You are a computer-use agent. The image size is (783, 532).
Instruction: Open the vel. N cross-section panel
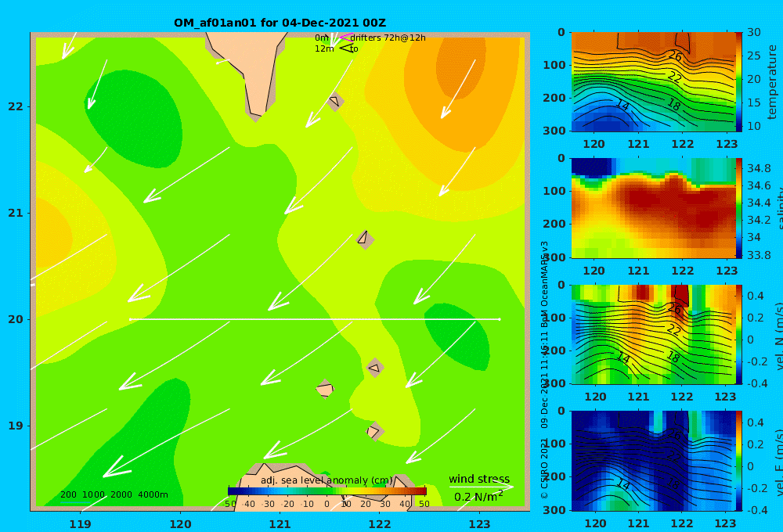click(653, 334)
